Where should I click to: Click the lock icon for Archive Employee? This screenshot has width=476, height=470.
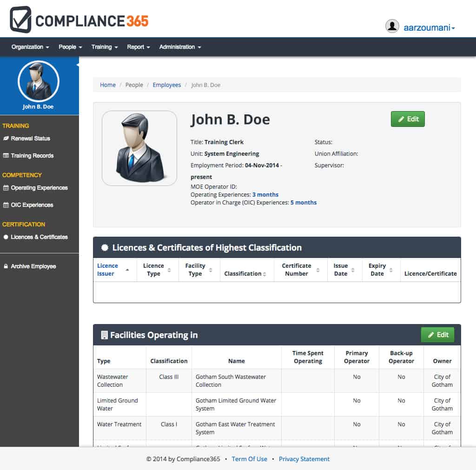click(6, 266)
